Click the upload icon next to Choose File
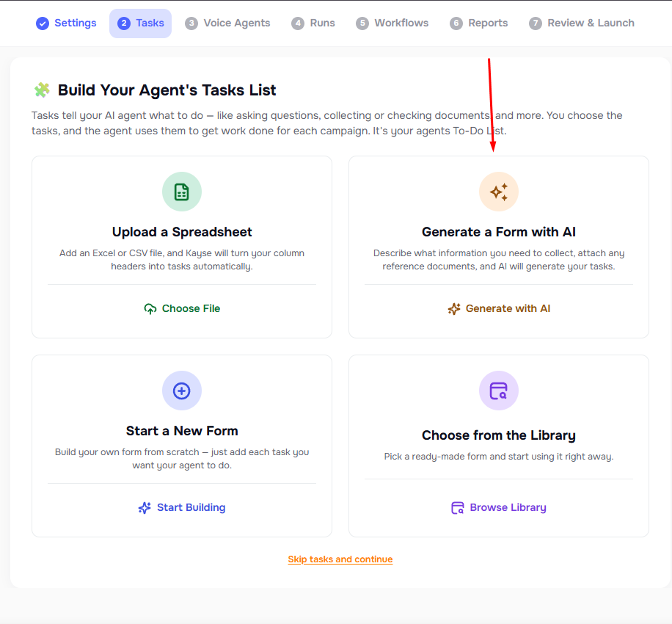Screen dimensions: 672x624 pos(150,308)
